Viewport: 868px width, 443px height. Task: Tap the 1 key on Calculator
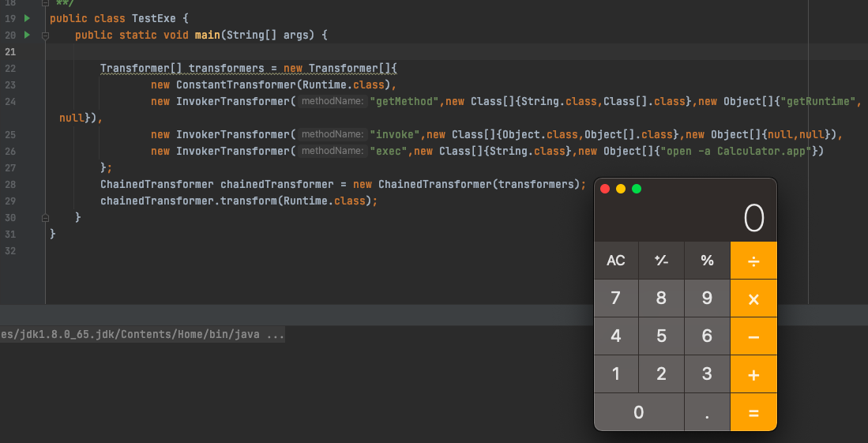click(x=615, y=374)
